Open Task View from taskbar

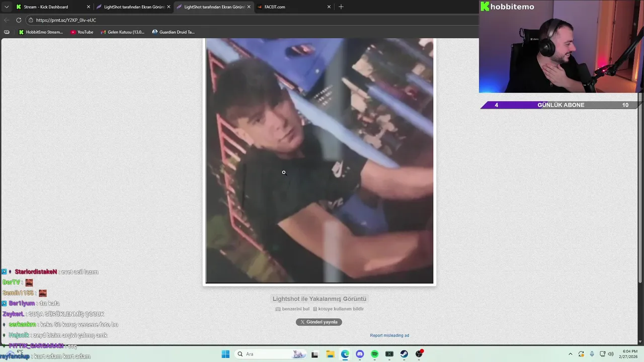click(x=314, y=354)
